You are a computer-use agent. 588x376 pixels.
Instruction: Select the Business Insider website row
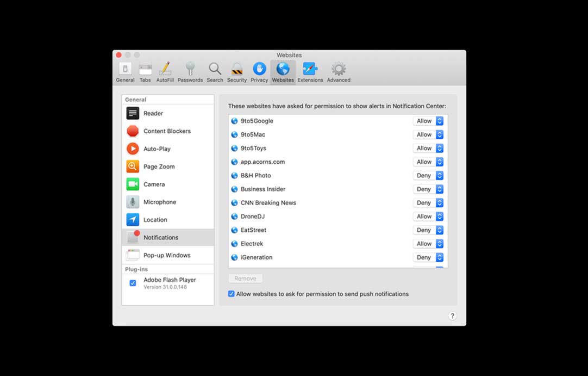click(338, 189)
